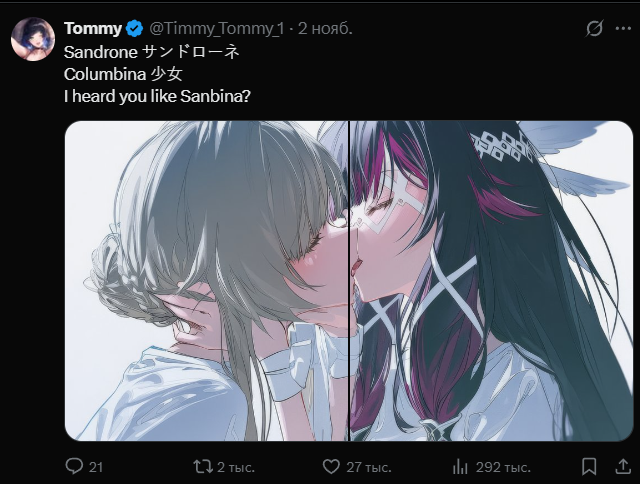Open the right image with dark-haired Columbina
640x484 pixels.
[491, 280]
